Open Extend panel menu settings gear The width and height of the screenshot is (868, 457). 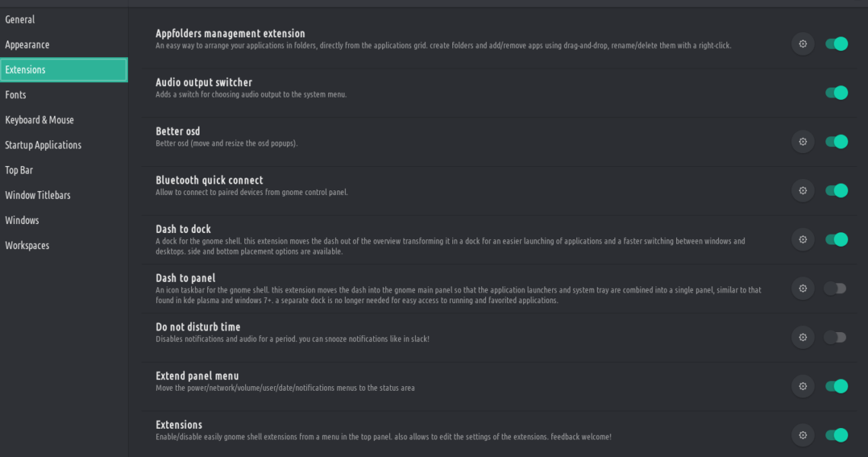click(x=803, y=386)
